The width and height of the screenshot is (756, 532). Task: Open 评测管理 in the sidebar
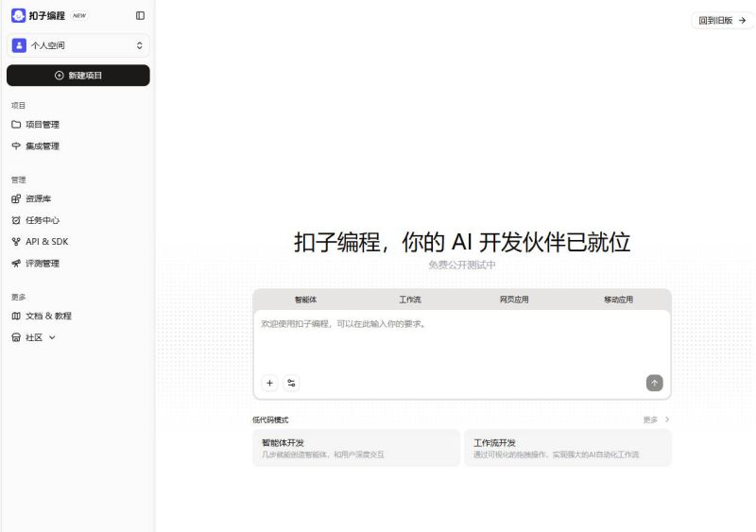[x=43, y=264]
